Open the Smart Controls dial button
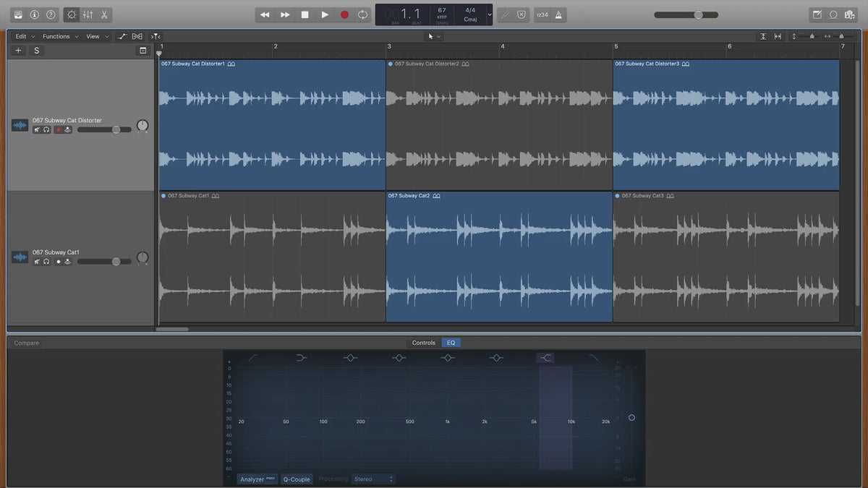 tap(71, 14)
